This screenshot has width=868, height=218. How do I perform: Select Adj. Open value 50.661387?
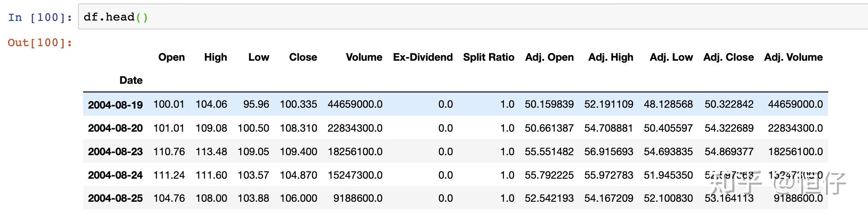(x=549, y=128)
